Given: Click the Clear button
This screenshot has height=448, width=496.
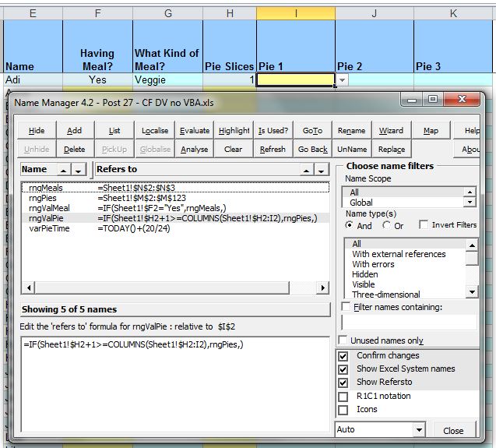Looking at the screenshot, I should click(x=233, y=149).
